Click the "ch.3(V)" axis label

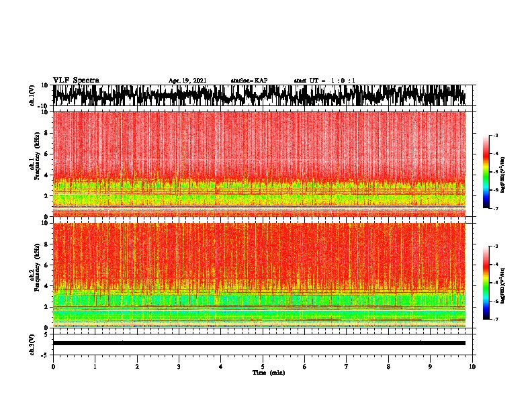(32, 345)
